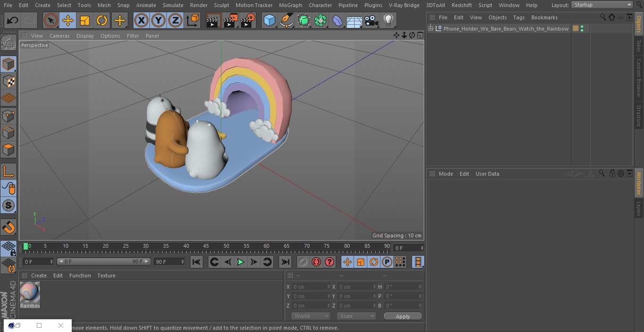Open the Attributes Mode menu
644x332 pixels.
coord(446,174)
